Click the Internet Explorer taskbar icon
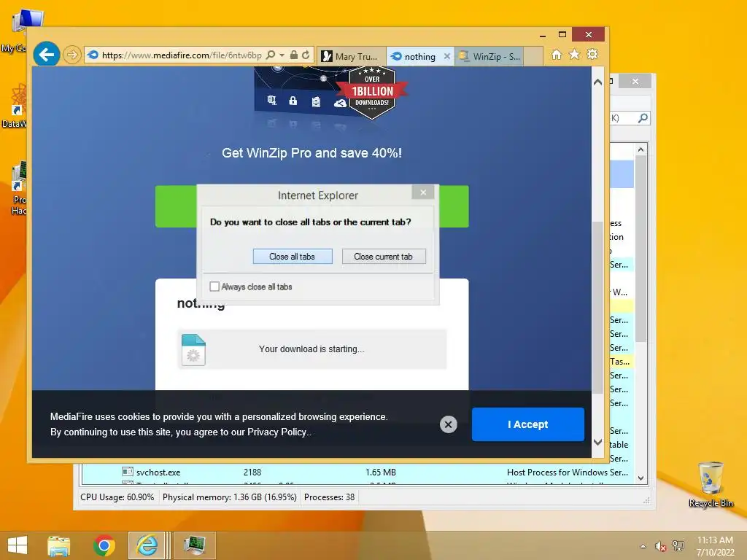This screenshot has width=747, height=560. (147, 545)
